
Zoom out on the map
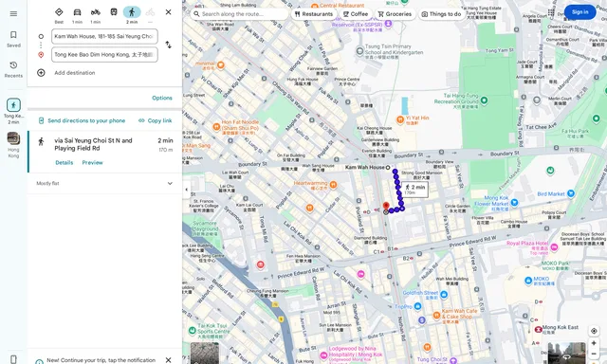click(594, 354)
